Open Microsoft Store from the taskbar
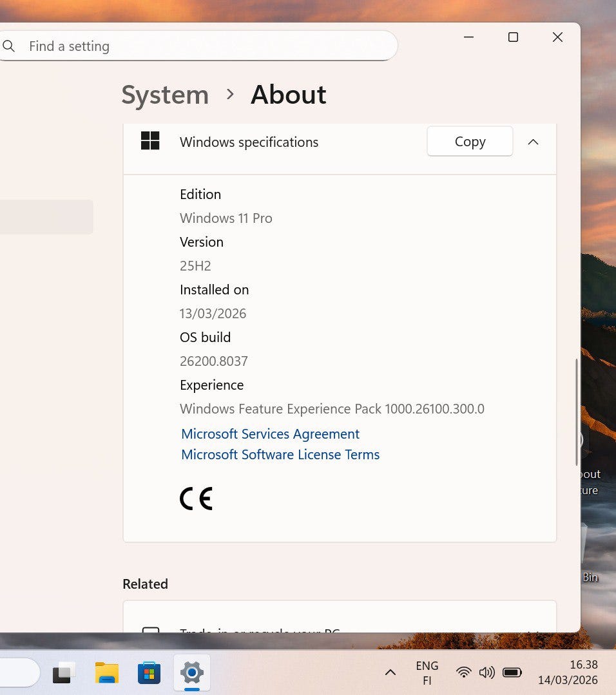The height and width of the screenshot is (695, 616). point(149,673)
